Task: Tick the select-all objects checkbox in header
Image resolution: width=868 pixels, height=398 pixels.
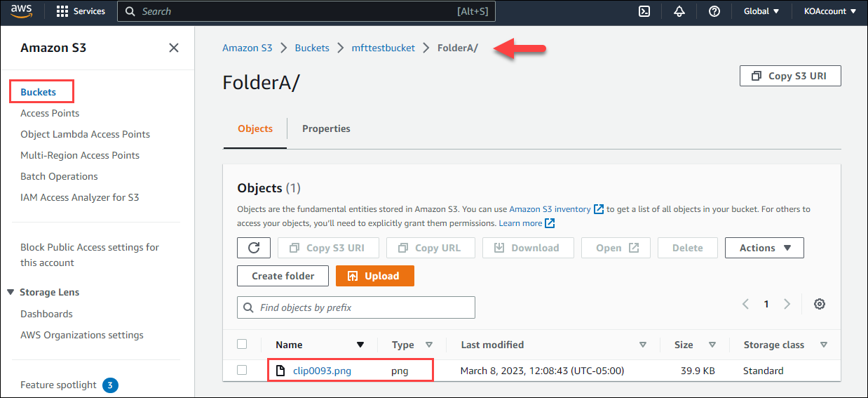Action: pos(242,344)
